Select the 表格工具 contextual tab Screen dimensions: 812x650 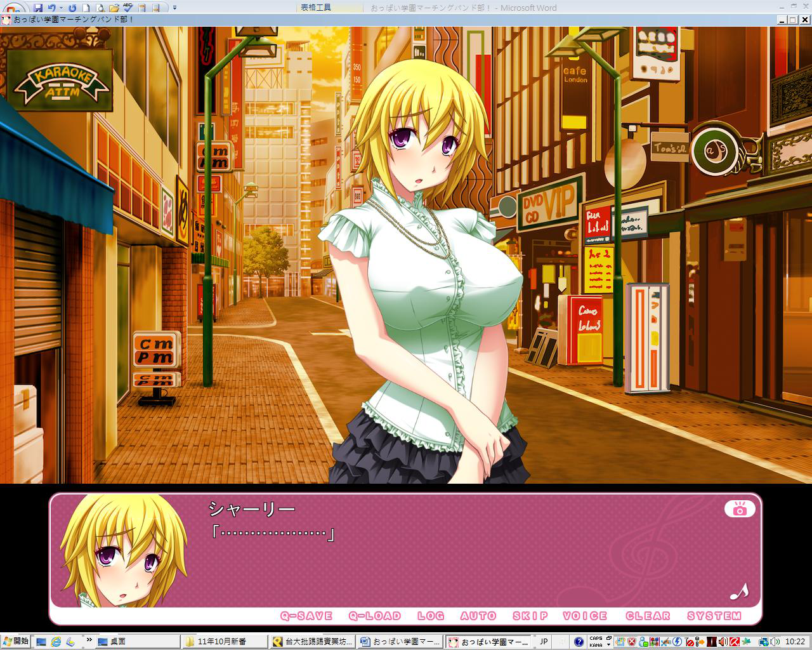(316, 8)
